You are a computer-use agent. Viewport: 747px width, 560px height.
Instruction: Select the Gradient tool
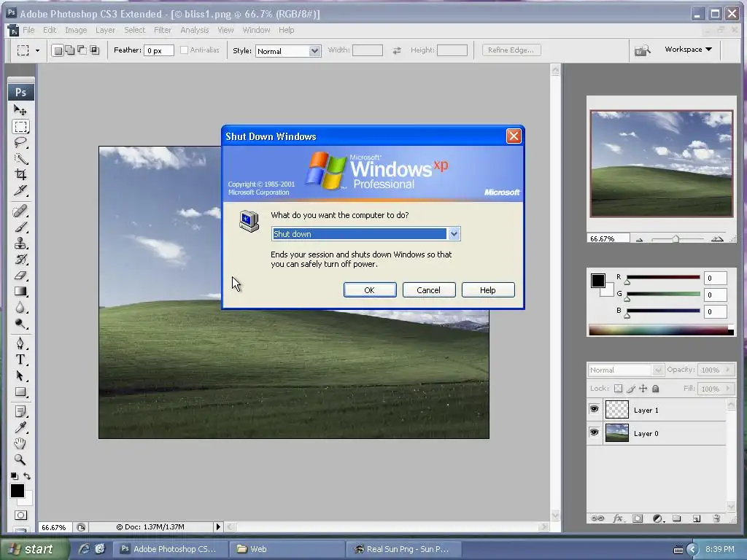(x=20, y=292)
